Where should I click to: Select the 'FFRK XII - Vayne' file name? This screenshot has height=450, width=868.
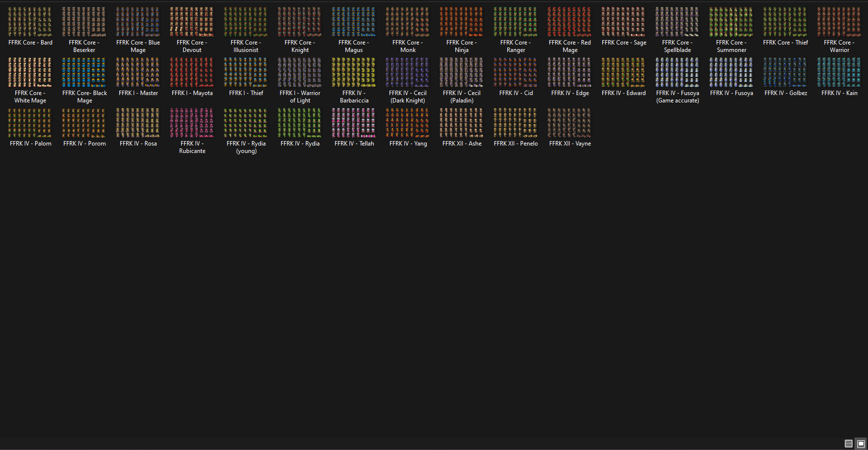570,144
